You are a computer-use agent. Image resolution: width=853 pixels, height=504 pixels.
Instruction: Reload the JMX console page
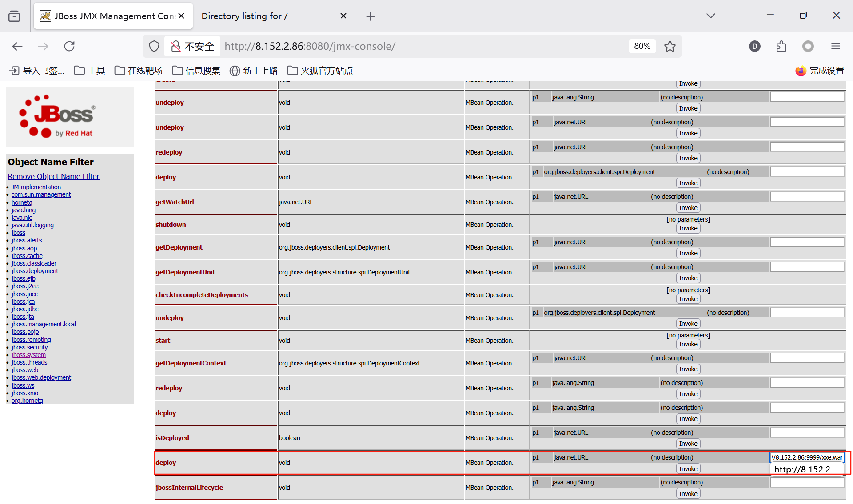pos(69,46)
